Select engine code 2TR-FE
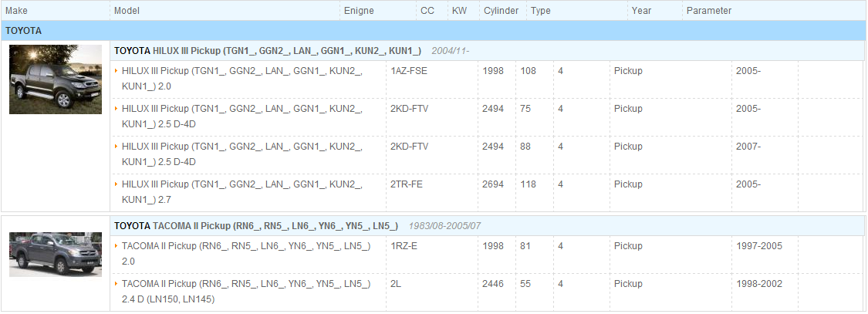868x314 pixels. tap(407, 184)
